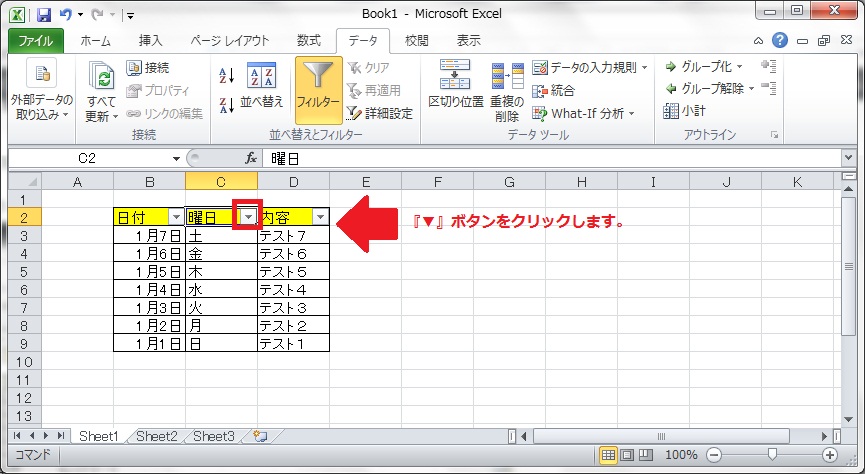Sort descending with the Z-A icon
This screenshot has width=865, height=474.
[227, 104]
